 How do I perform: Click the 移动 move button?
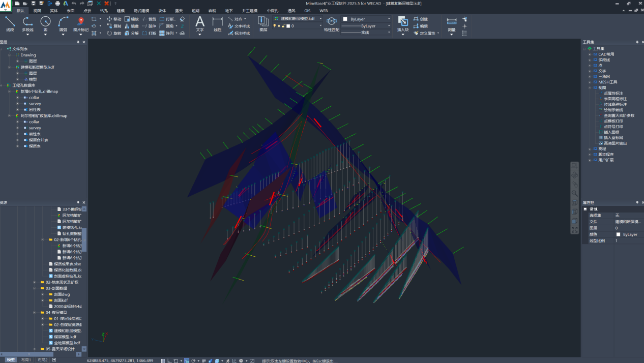point(114,19)
